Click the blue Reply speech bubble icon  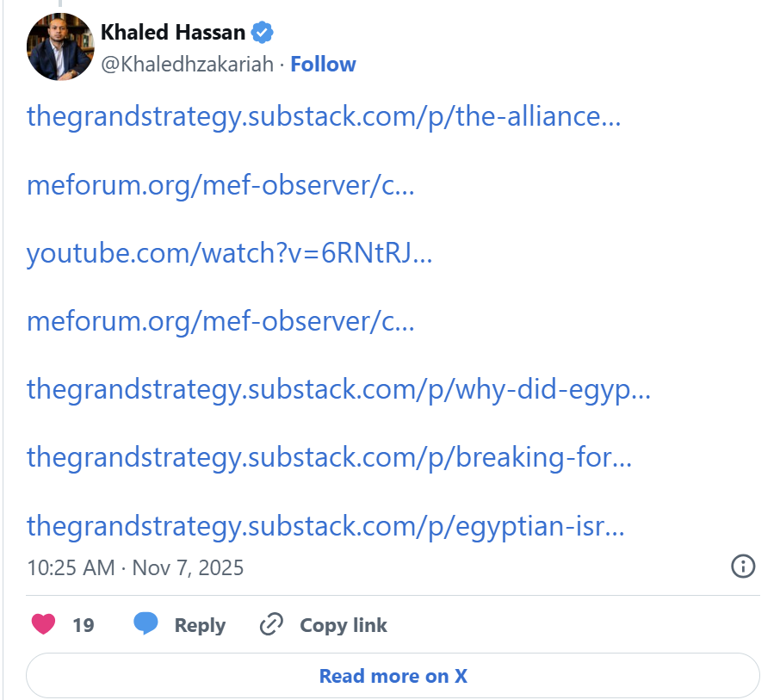point(145,624)
